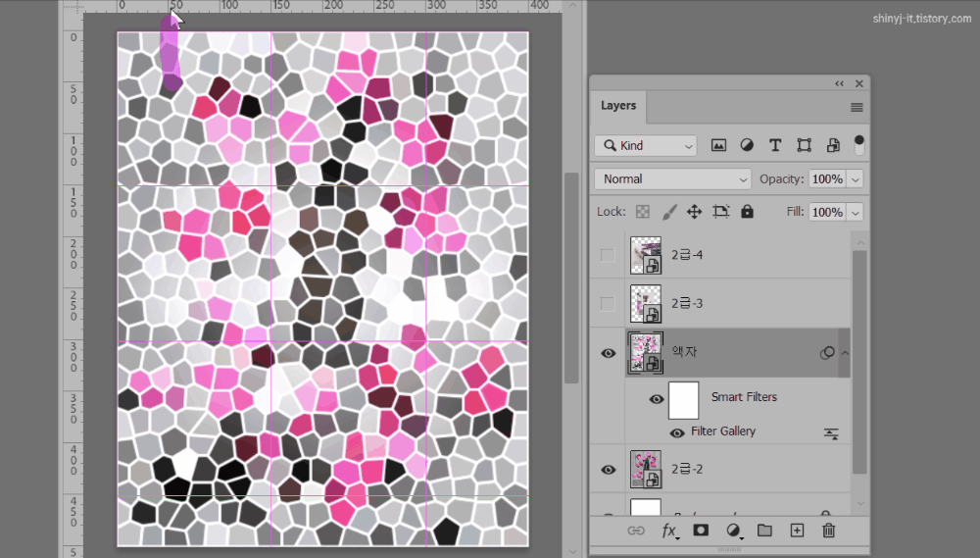Click the Filter Gallery label
Viewport: 980px width, 558px height.
tap(723, 431)
